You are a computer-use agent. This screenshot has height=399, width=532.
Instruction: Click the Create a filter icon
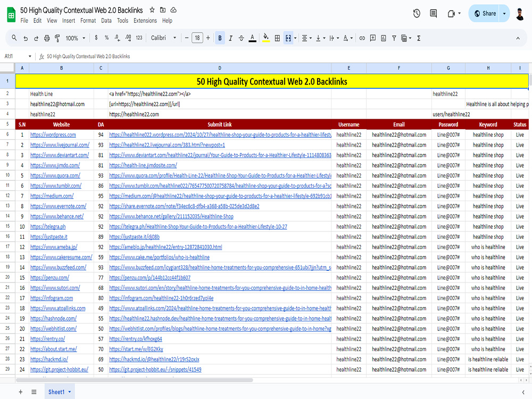click(394, 38)
